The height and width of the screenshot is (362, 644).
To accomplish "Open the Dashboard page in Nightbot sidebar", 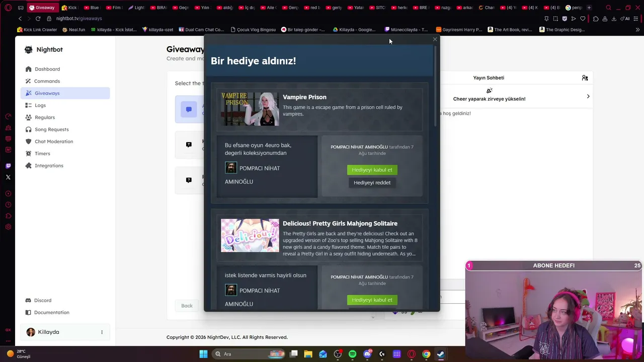I will [65, 69].
